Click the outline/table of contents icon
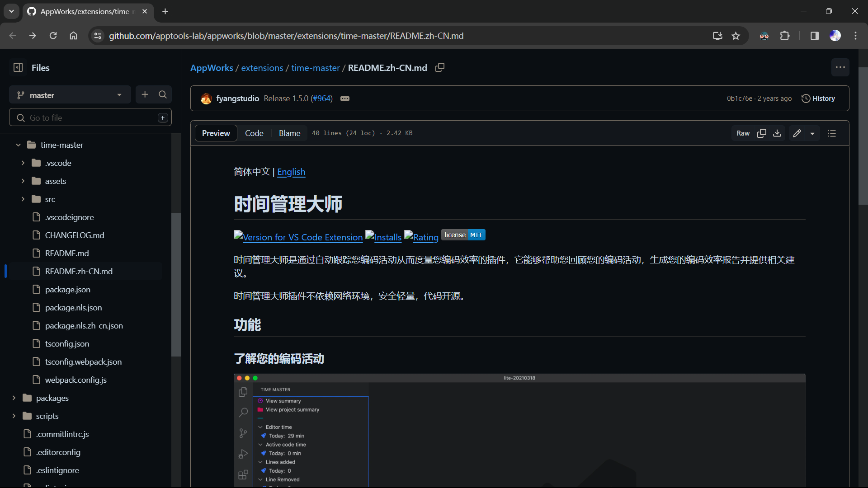The image size is (868, 488). tap(832, 133)
